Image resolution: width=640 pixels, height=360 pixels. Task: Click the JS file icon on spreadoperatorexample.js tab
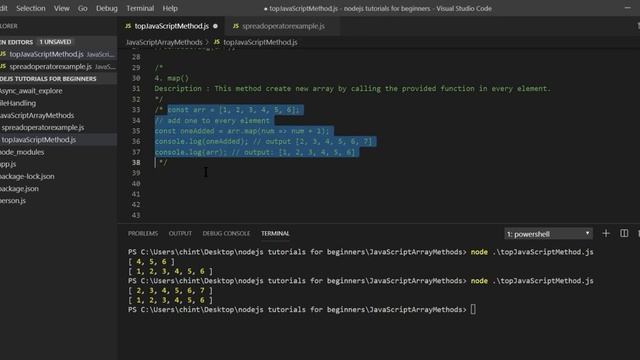(236, 26)
